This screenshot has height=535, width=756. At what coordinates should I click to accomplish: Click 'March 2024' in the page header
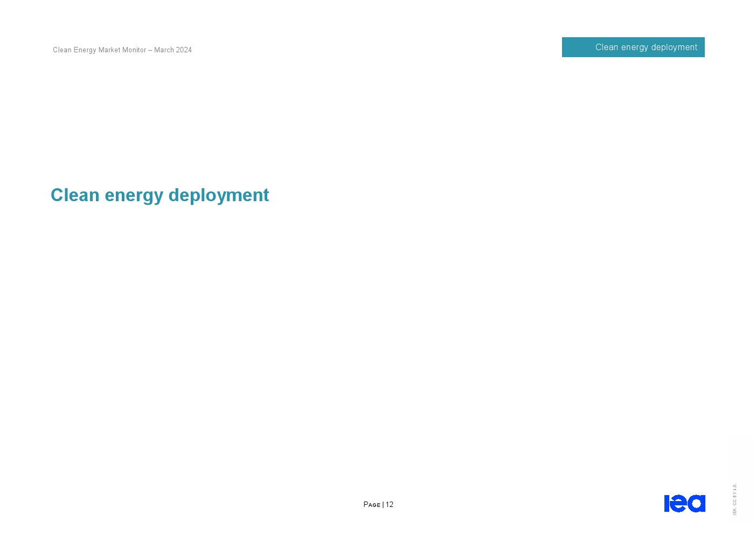173,50
